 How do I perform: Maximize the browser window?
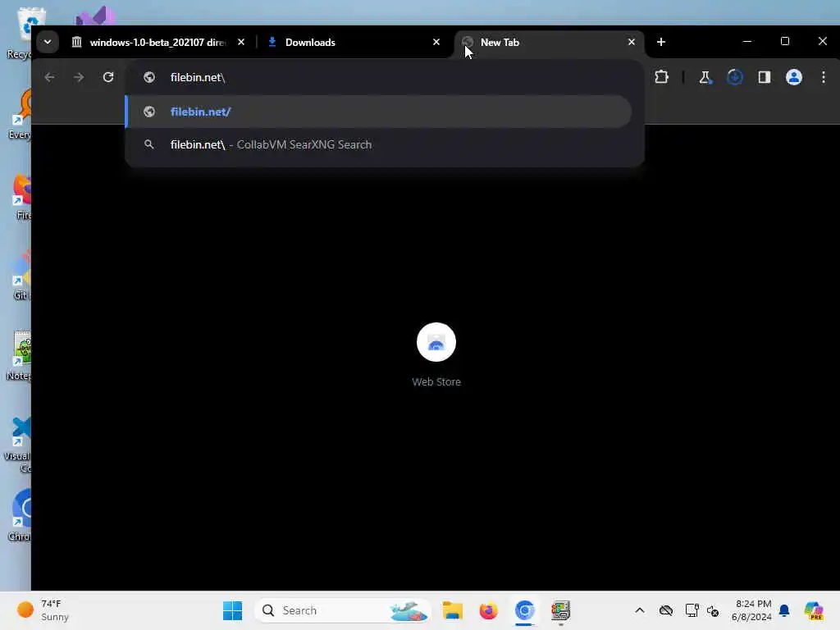(785, 41)
